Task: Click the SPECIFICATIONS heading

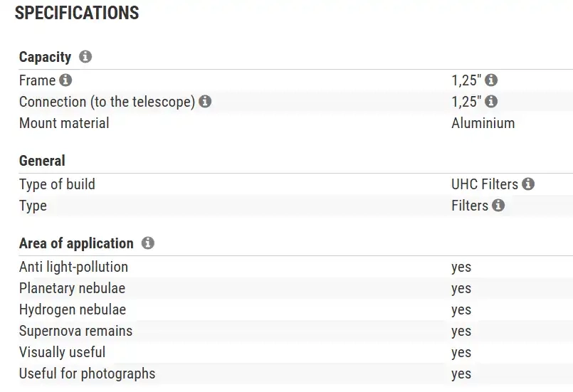Action: pos(77,13)
